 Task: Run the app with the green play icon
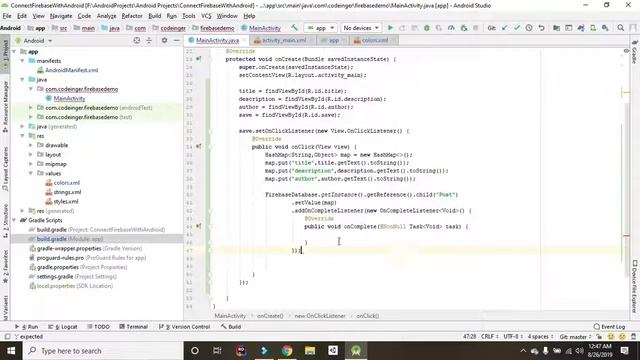coord(390,28)
